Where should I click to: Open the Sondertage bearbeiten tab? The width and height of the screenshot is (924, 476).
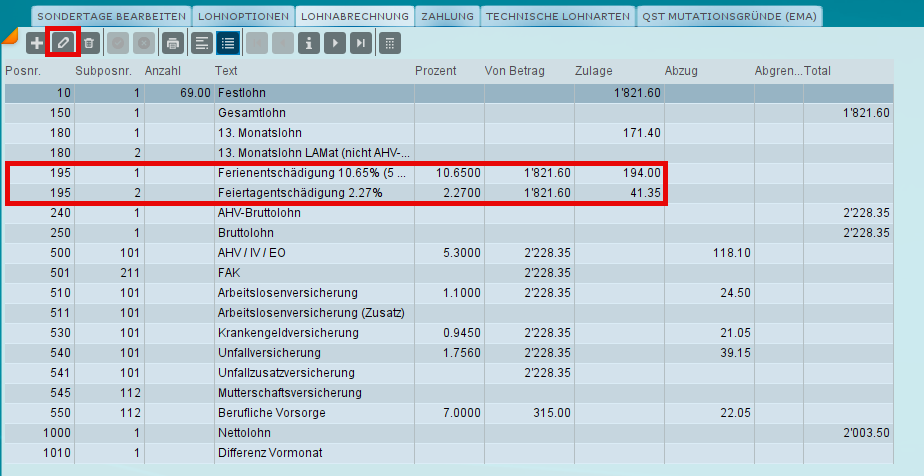pos(111,16)
